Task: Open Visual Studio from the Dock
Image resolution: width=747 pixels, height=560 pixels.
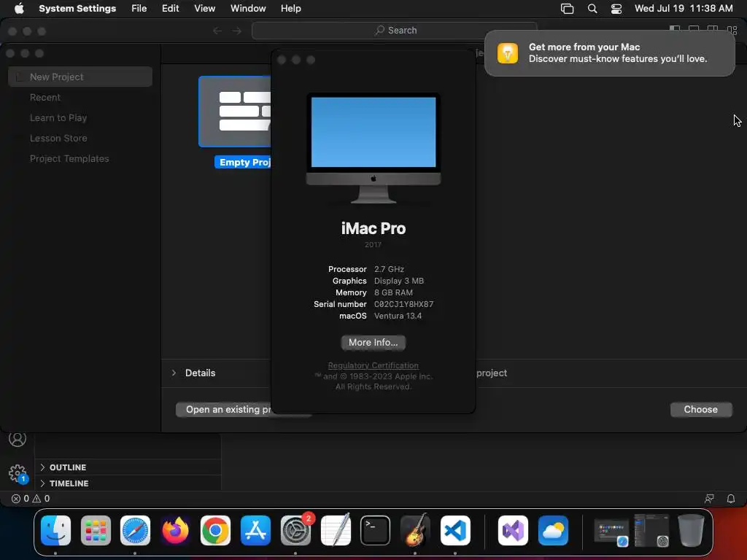Action: [513, 531]
